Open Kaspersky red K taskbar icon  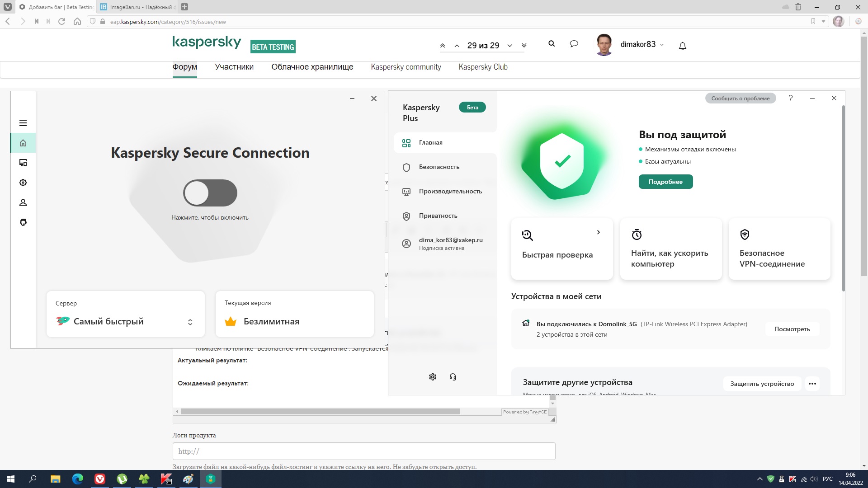pyautogui.click(x=166, y=479)
